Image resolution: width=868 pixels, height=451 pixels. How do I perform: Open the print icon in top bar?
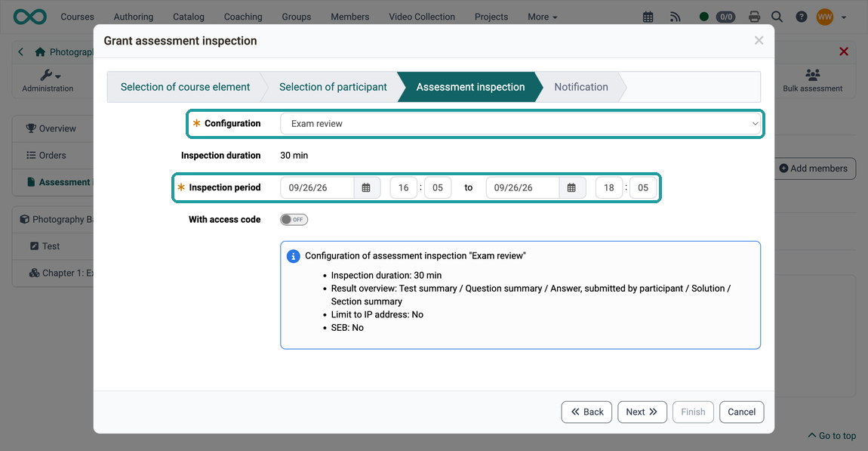(754, 17)
